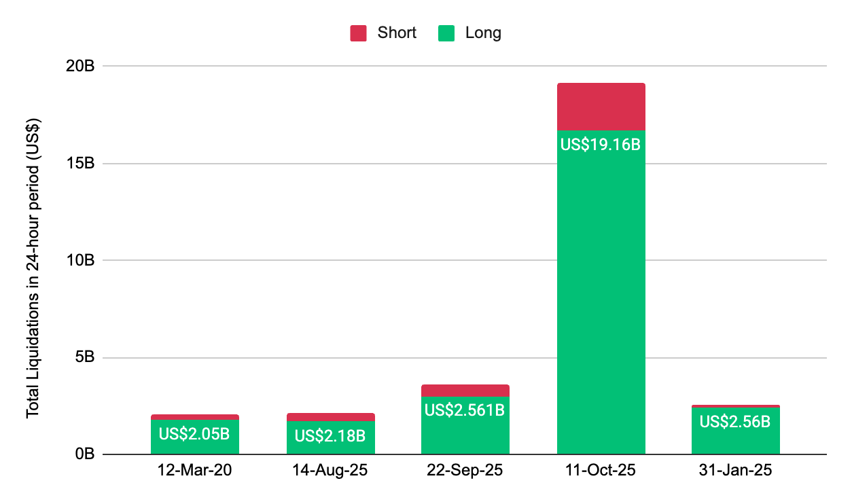This screenshot has height=504, width=852.
Task: Click the US$2.05B data label
Action: tap(195, 434)
